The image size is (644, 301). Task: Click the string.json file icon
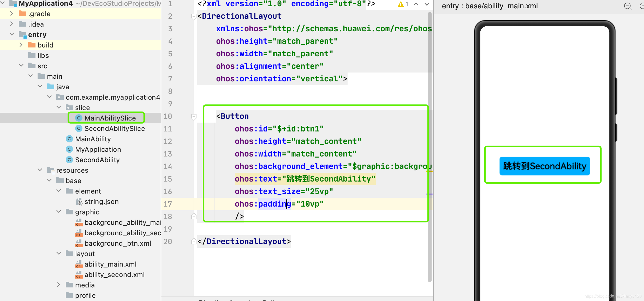click(x=79, y=202)
